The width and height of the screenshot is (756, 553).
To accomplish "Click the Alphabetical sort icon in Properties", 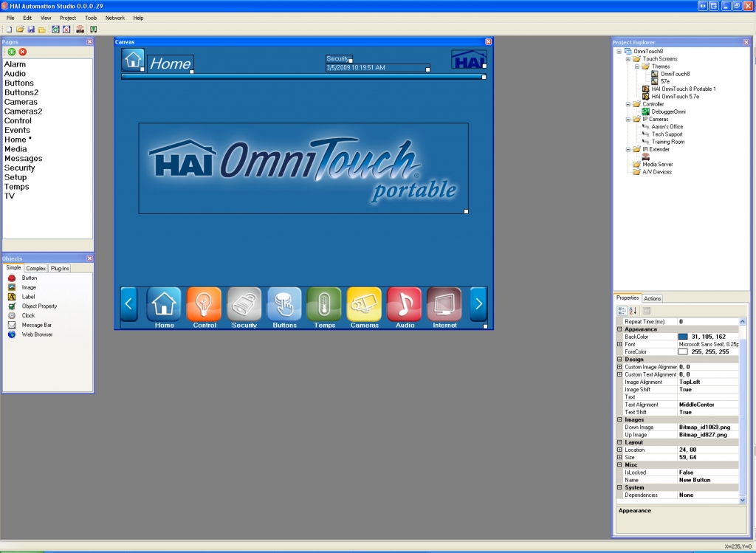I will 633,311.
